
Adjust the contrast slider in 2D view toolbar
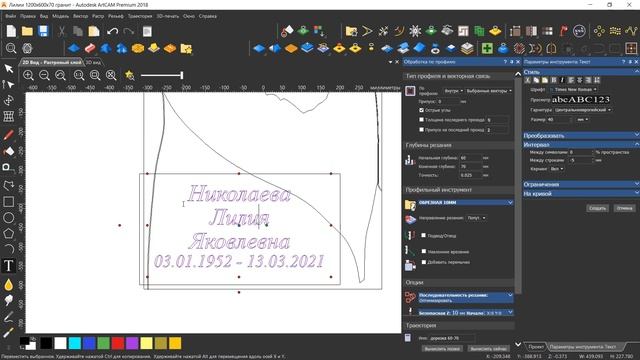[162, 75]
